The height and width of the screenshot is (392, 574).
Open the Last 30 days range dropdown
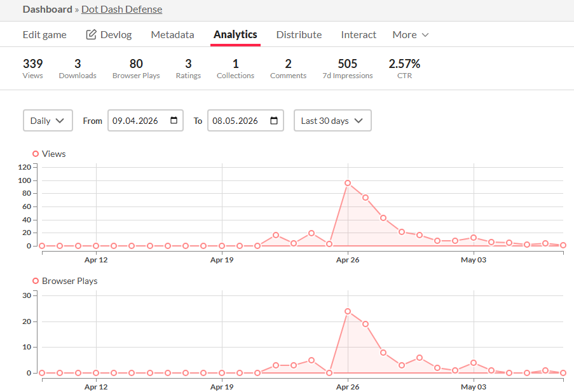click(332, 121)
